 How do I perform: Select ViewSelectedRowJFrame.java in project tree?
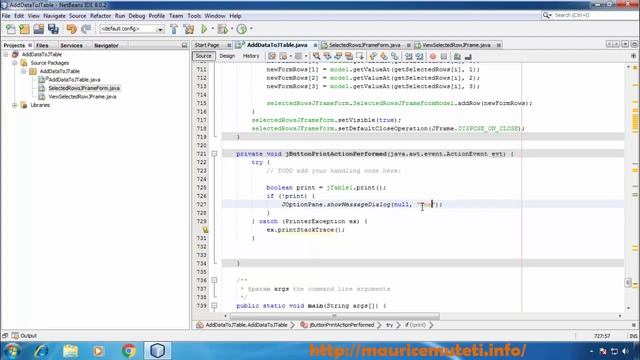(x=82, y=97)
